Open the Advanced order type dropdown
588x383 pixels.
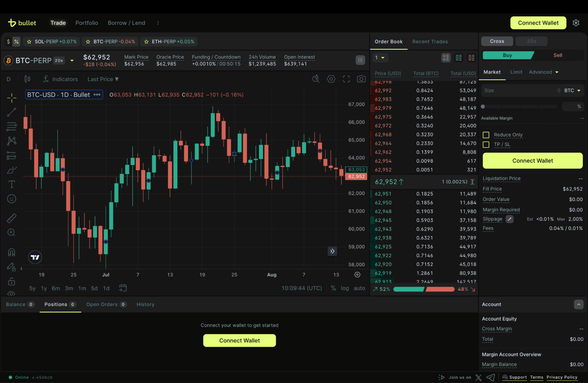pyautogui.click(x=544, y=72)
